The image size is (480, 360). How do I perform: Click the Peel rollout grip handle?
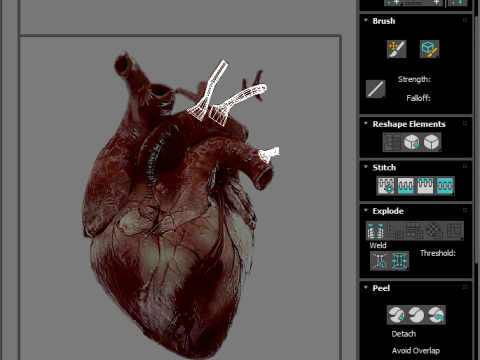[x=465, y=287]
